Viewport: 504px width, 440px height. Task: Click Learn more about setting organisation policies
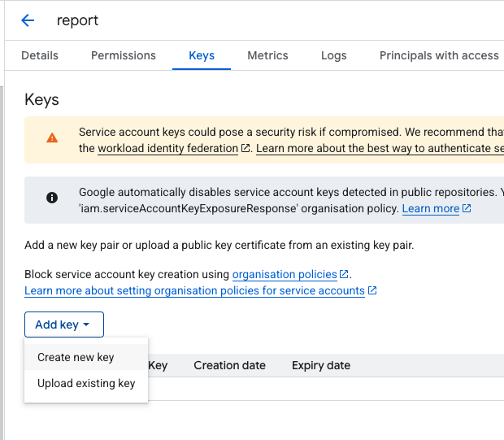[x=194, y=291]
